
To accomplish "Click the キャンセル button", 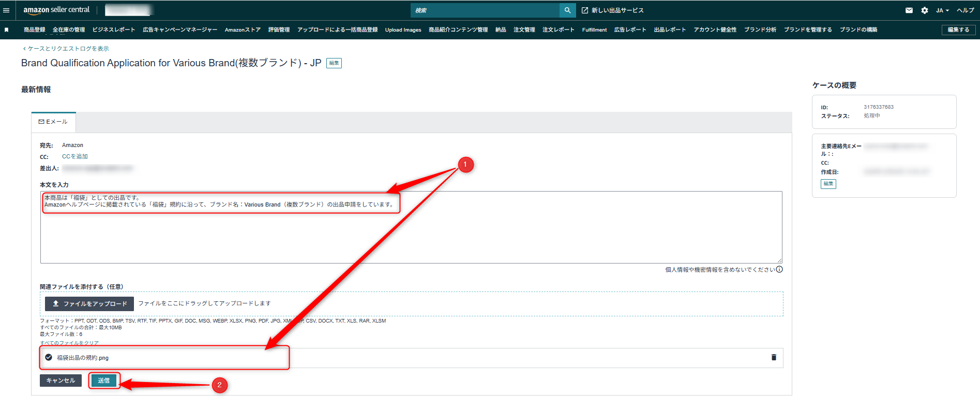I will [61, 381].
